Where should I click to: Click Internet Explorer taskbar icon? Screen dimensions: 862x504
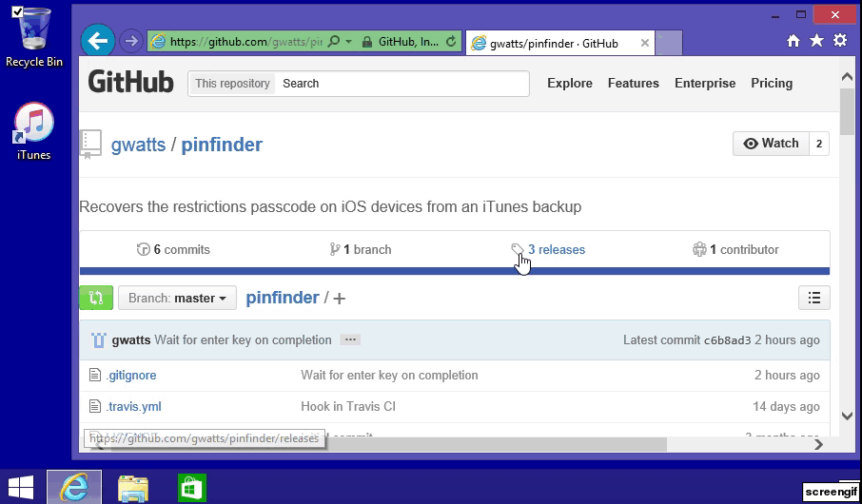[74, 487]
